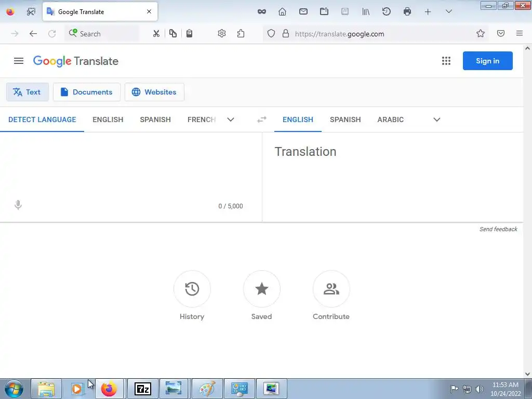Open translation History

[x=192, y=289]
